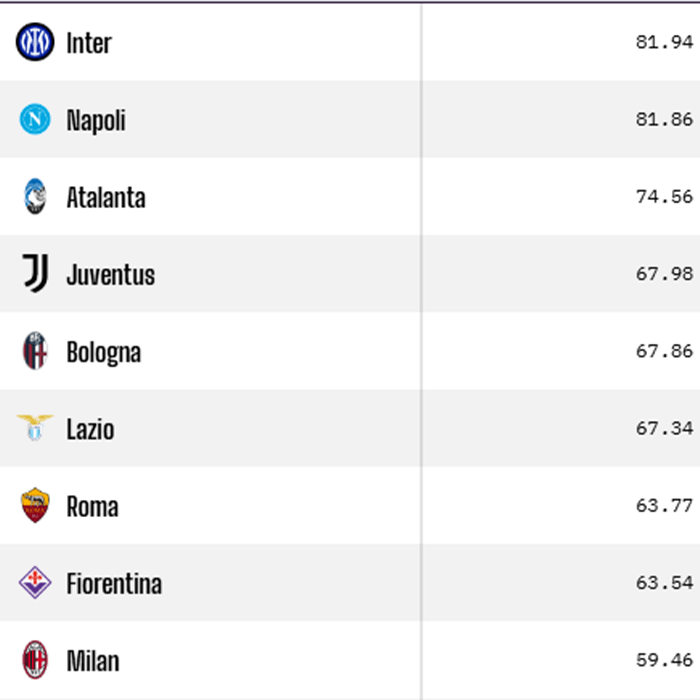Click the Lazio eagle crest icon
The width and height of the screenshot is (700, 700).
pos(35,429)
